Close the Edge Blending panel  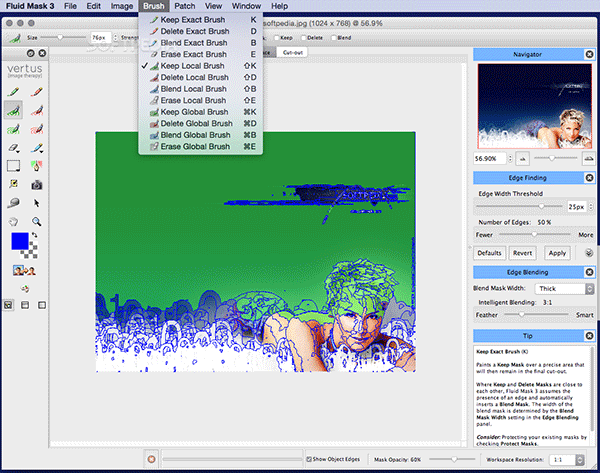tap(589, 272)
